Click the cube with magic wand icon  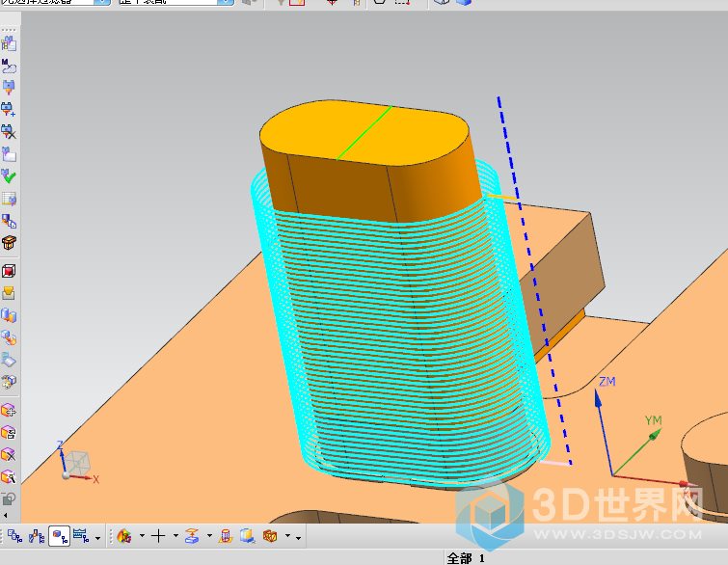coord(9,477)
